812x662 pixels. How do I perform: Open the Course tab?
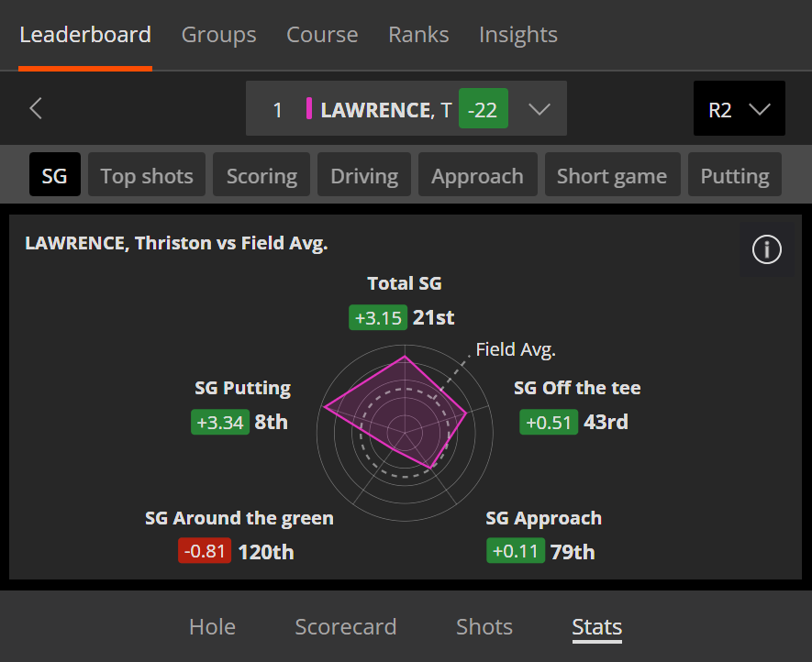[322, 35]
